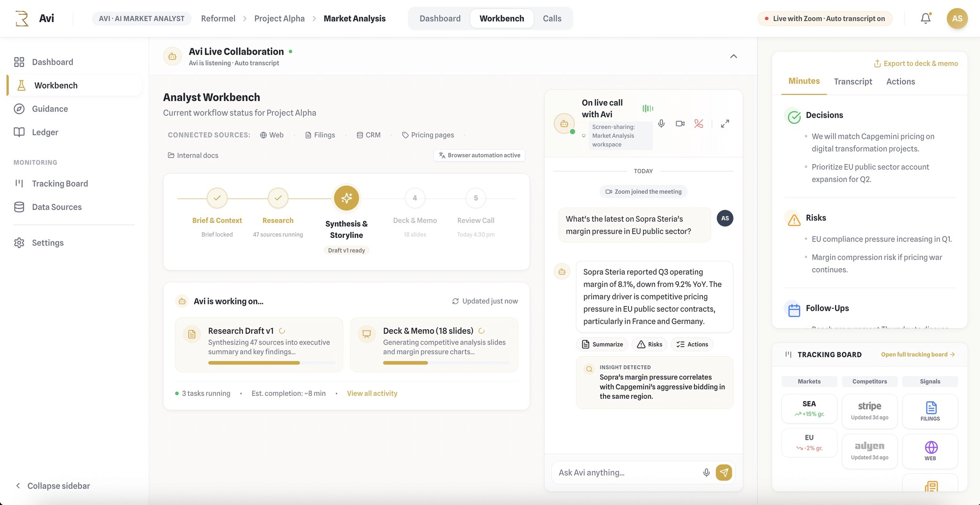
Task: Expand the live call panel to fullscreen
Action: pyautogui.click(x=725, y=123)
